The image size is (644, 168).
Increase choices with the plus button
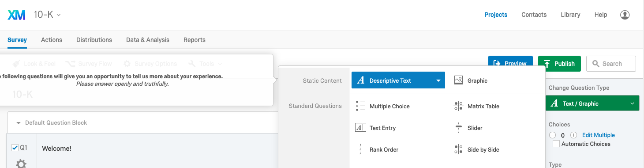[x=573, y=135]
